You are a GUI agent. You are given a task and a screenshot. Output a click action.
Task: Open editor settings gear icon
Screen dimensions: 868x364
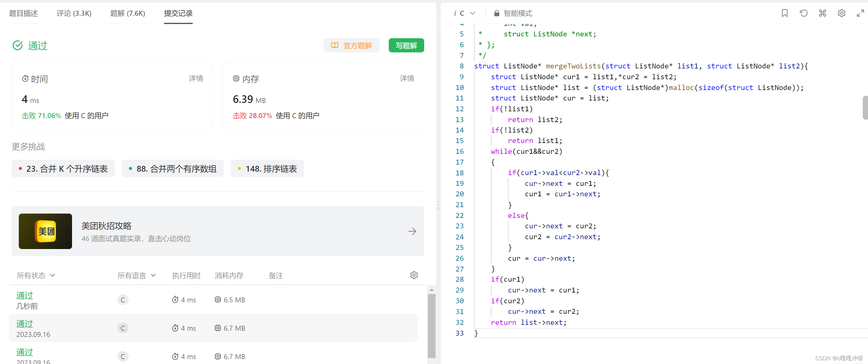[x=842, y=13]
